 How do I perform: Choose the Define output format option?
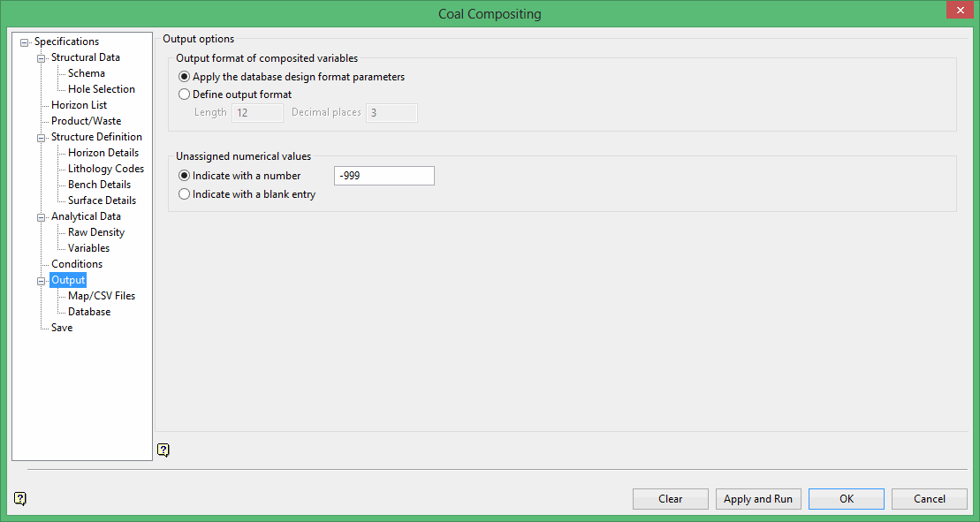pyautogui.click(x=185, y=95)
